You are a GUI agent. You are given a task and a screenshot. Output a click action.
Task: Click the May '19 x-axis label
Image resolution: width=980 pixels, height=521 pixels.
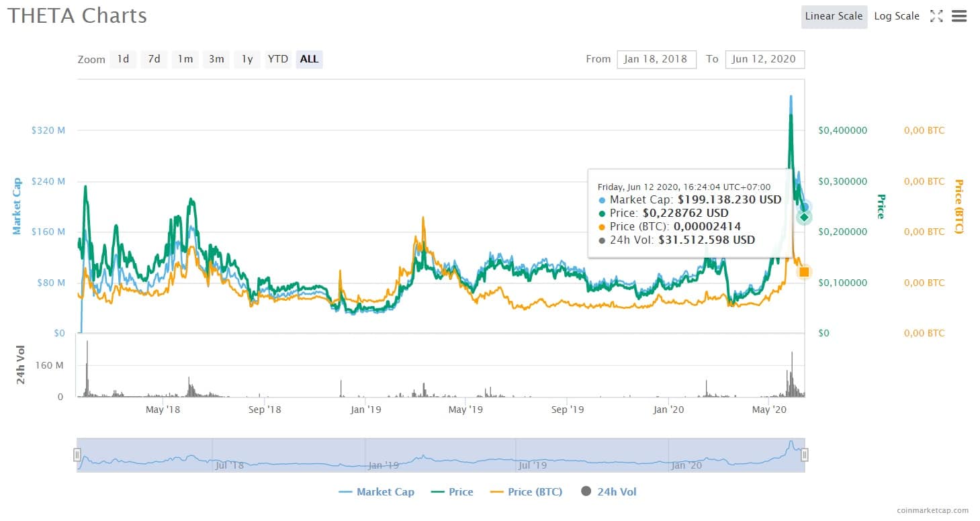click(465, 409)
